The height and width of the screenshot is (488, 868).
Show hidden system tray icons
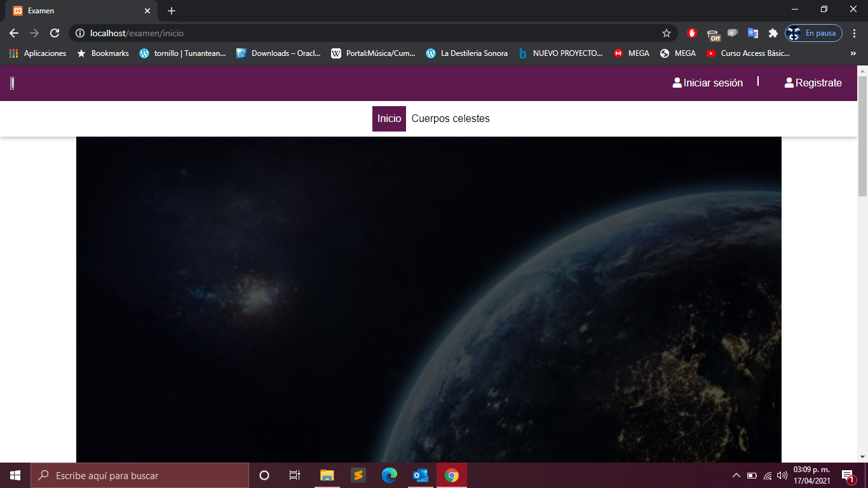[736, 475]
